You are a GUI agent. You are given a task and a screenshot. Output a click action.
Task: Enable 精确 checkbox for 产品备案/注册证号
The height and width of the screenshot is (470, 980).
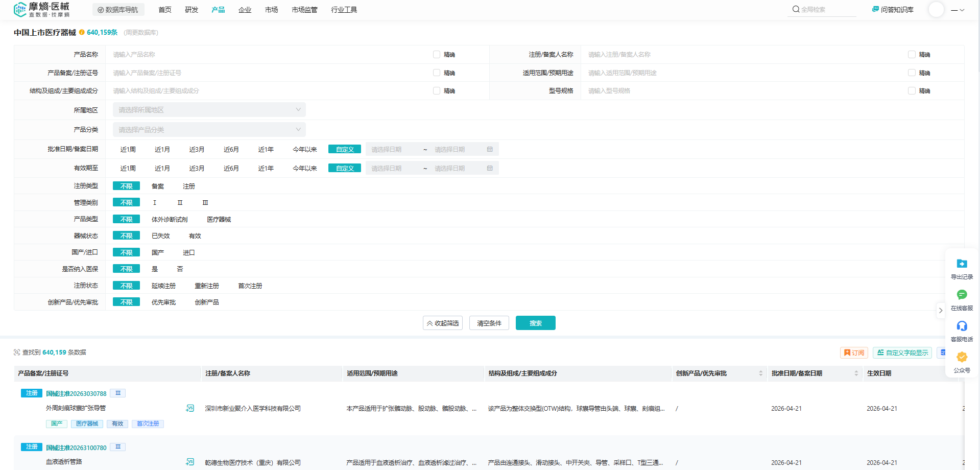[x=437, y=73]
